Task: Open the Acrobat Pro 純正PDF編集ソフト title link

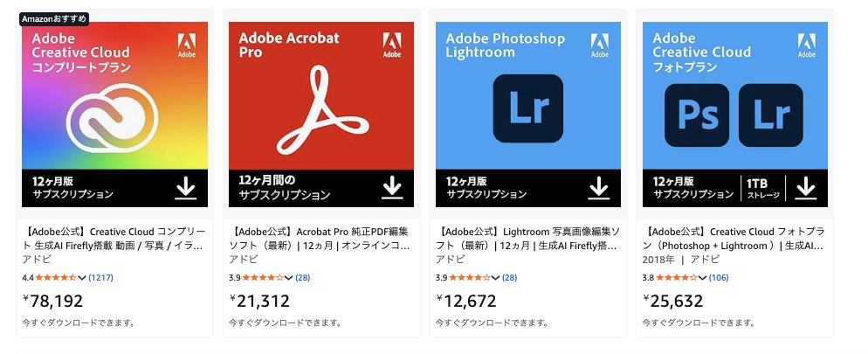Action: pyautogui.click(x=320, y=239)
